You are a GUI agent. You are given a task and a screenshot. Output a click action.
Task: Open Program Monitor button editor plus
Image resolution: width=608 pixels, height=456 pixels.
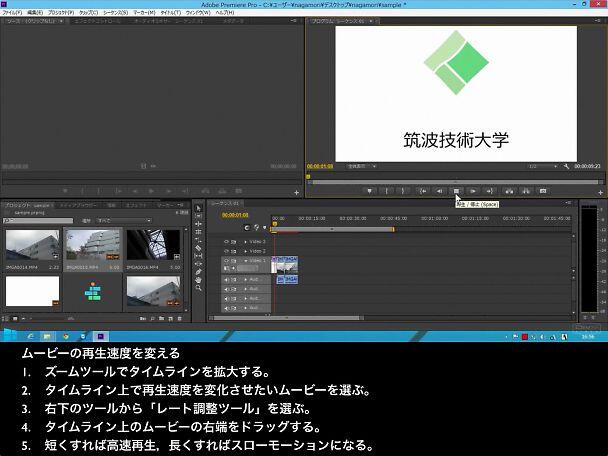600,192
